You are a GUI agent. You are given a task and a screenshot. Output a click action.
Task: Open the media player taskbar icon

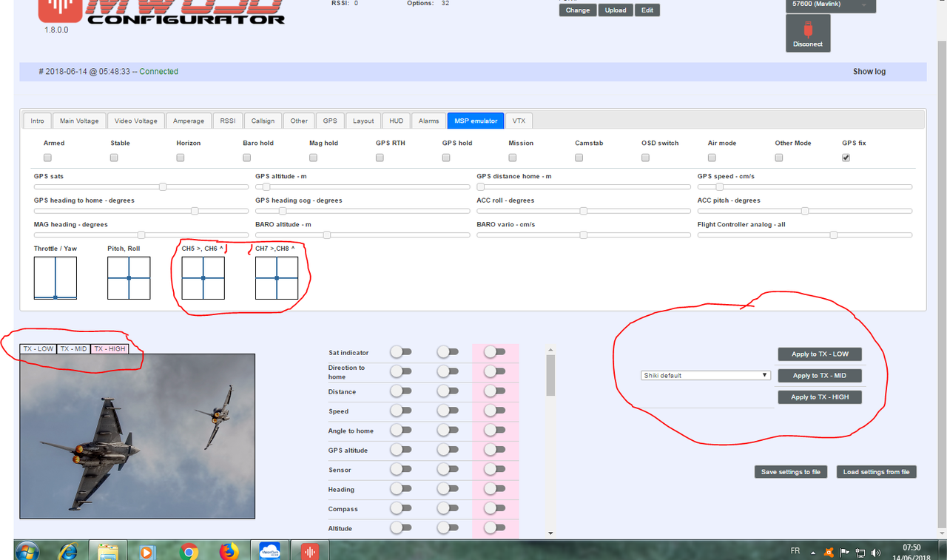click(147, 551)
